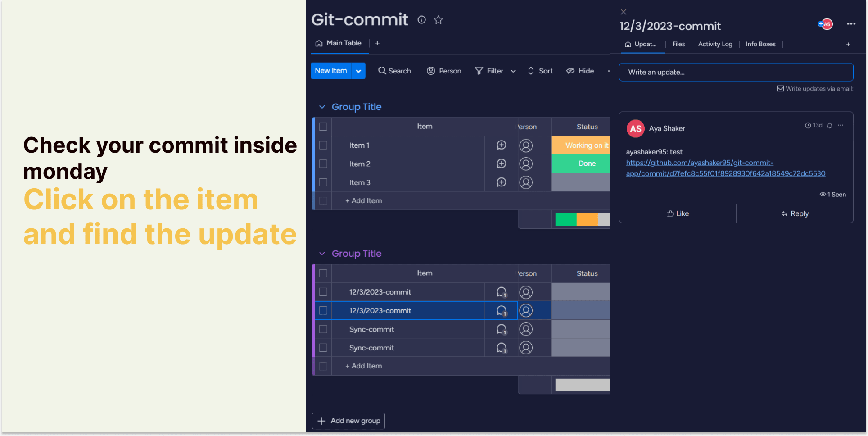Screen dimensions: 868x436
Task: Open conversation icon for Item 3
Action: pyautogui.click(x=501, y=182)
